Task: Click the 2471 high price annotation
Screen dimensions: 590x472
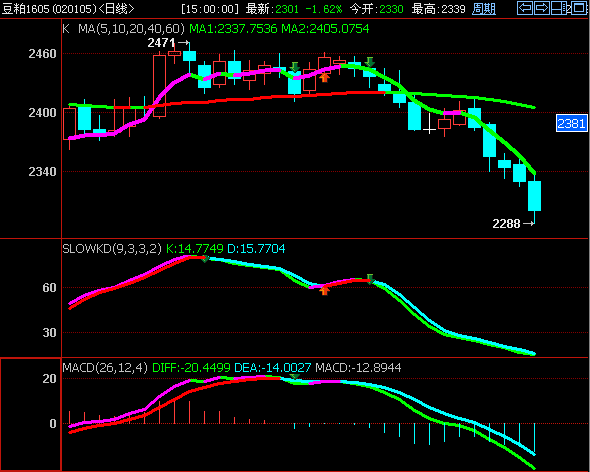Action: [x=168, y=43]
